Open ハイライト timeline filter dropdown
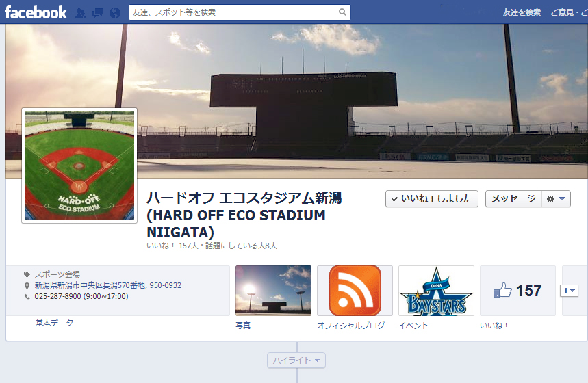Image resolution: width=588 pixels, height=383 pixels. (x=296, y=360)
